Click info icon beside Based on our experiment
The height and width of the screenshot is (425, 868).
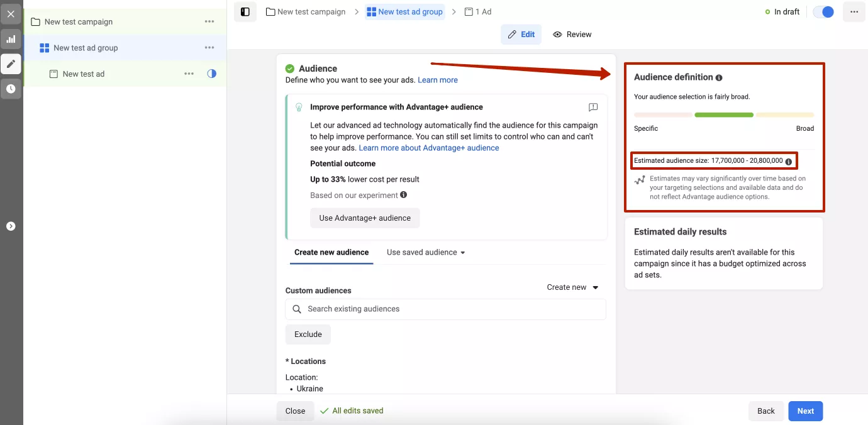pos(404,195)
